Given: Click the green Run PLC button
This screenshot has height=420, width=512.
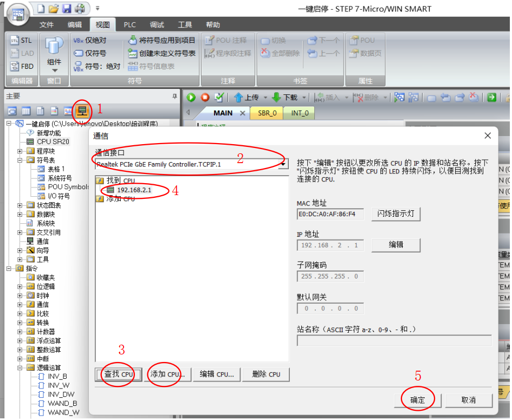Looking at the screenshot, I should tap(191, 98).
